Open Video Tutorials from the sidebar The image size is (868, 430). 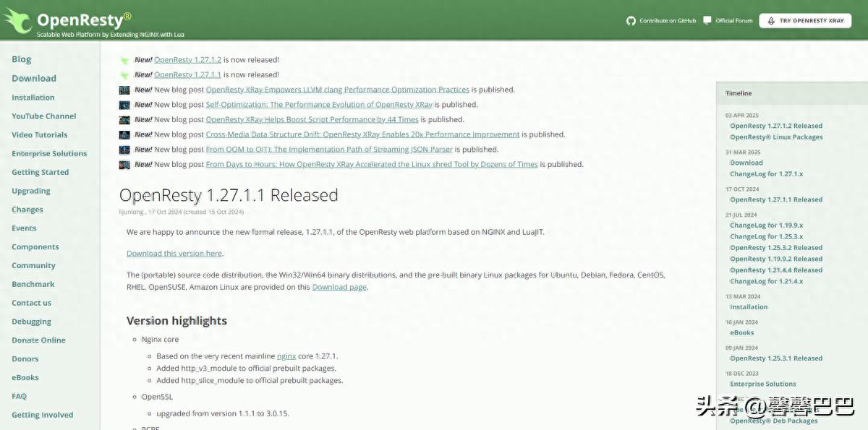click(x=40, y=135)
